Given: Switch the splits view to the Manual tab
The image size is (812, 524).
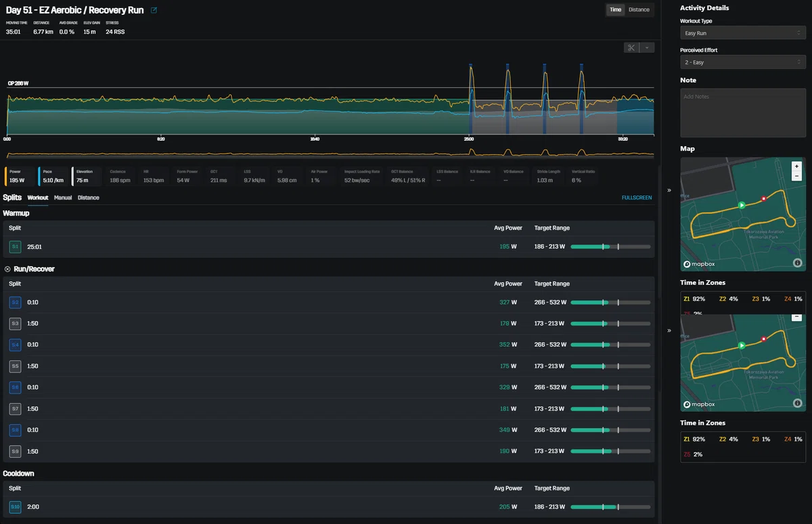Looking at the screenshot, I should click(x=63, y=197).
